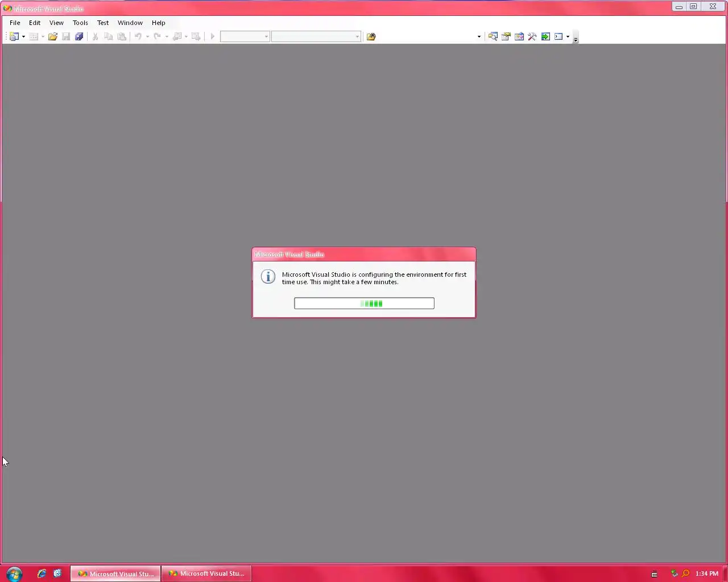Viewport: 728px width, 582px height.
Task: Open the View menu
Action: pyautogui.click(x=56, y=23)
